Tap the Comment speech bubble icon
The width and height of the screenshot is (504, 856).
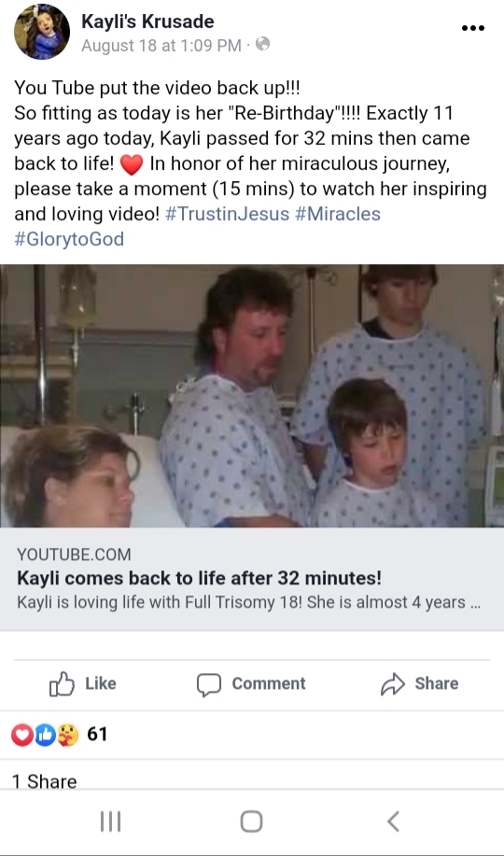pyautogui.click(x=208, y=684)
